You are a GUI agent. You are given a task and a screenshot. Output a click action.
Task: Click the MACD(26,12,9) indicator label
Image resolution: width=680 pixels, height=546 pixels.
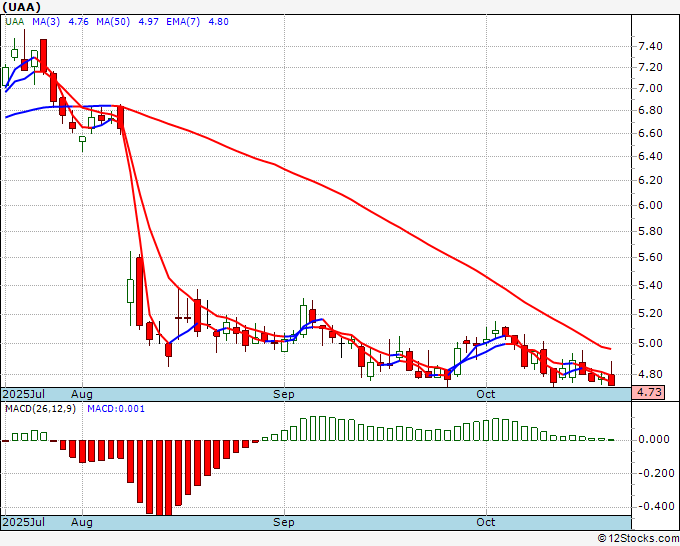[40, 409]
